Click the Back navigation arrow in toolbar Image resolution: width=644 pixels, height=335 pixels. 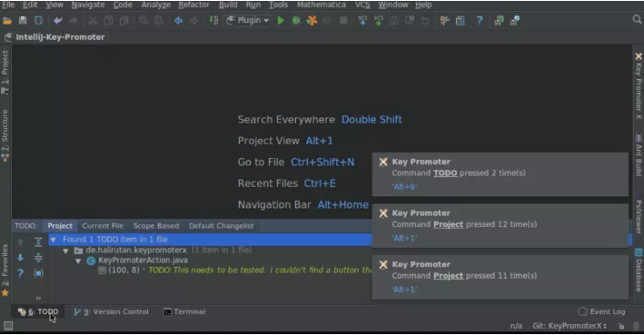pos(178,21)
